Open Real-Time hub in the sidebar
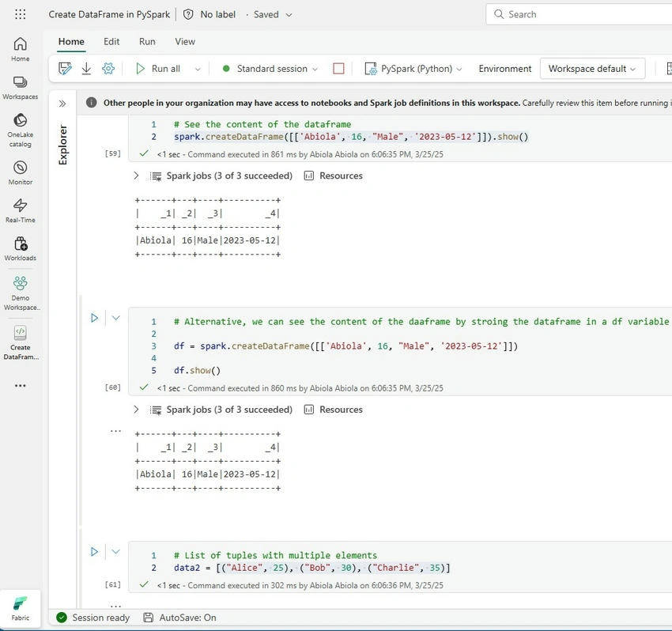 pos(20,210)
